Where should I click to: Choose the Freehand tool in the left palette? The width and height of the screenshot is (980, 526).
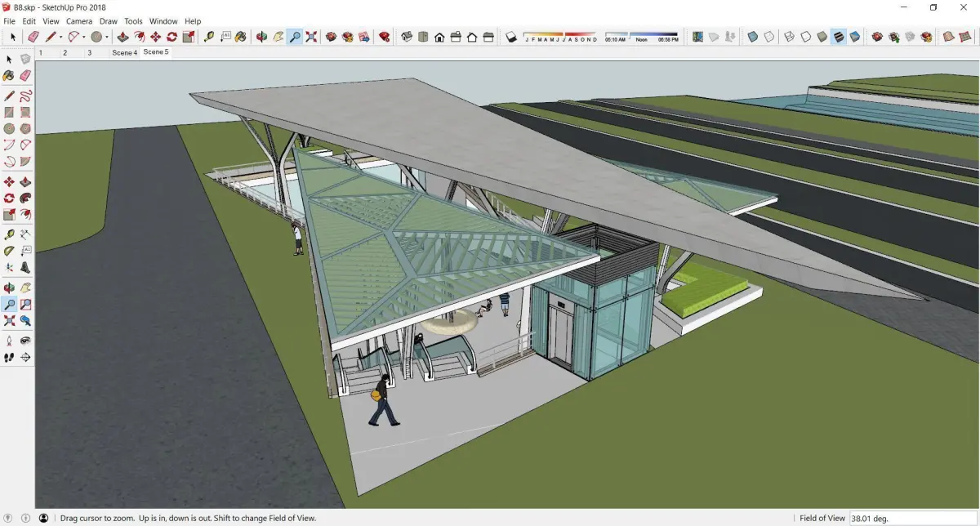(26, 96)
